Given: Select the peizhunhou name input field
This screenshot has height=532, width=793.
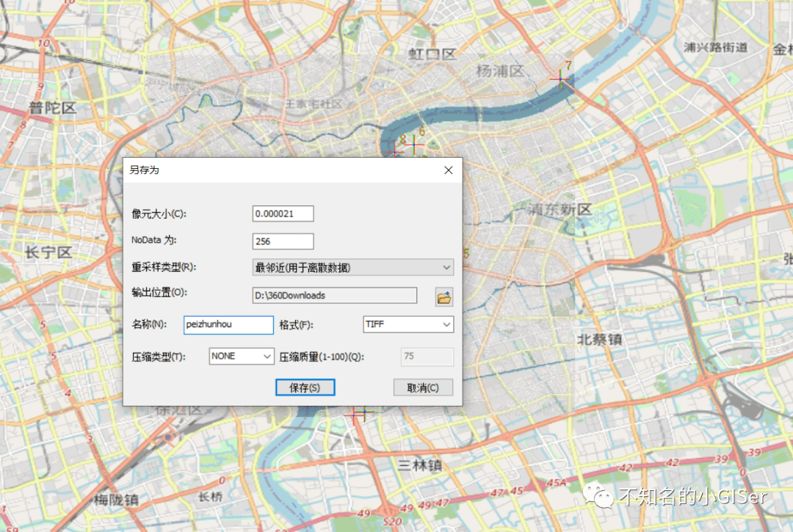Looking at the screenshot, I should 228,324.
